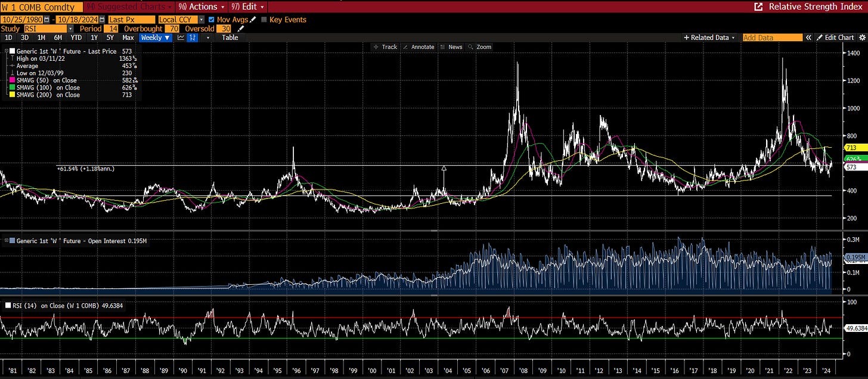Click the W 1 COMB Comdty security field
The image size is (868, 379).
pyautogui.click(x=41, y=7)
